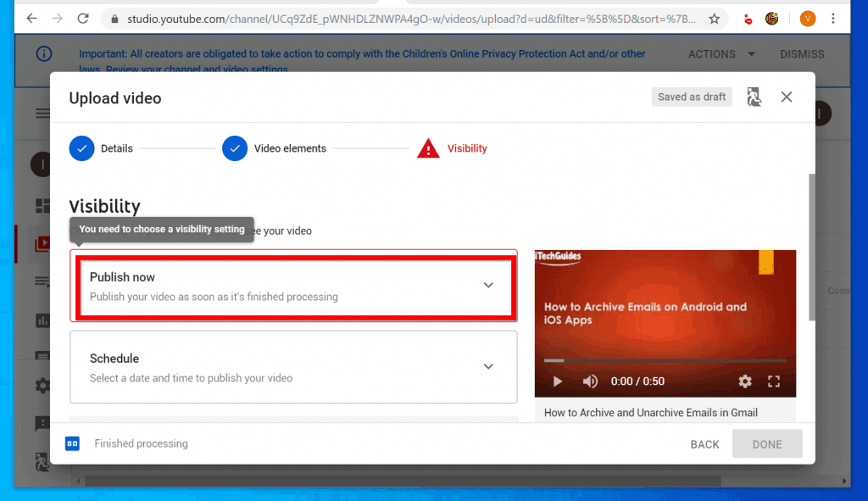Screen dimensions: 868x501
Task: Bookmark this page with the star icon
Action: point(714,19)
